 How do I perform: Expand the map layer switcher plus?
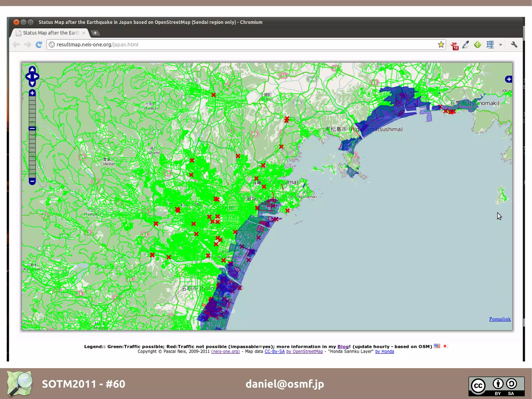[x=509, y=79]
